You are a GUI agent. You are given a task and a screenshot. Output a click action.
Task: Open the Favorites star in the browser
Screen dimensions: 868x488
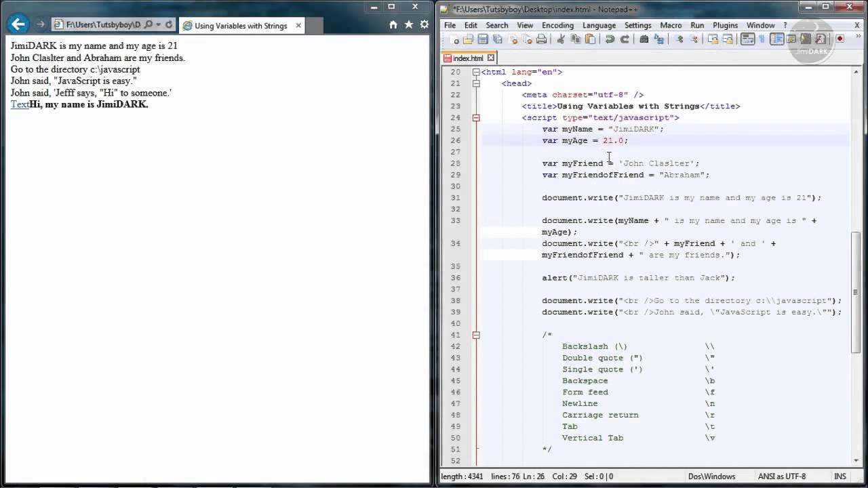(x=409, y=24)
